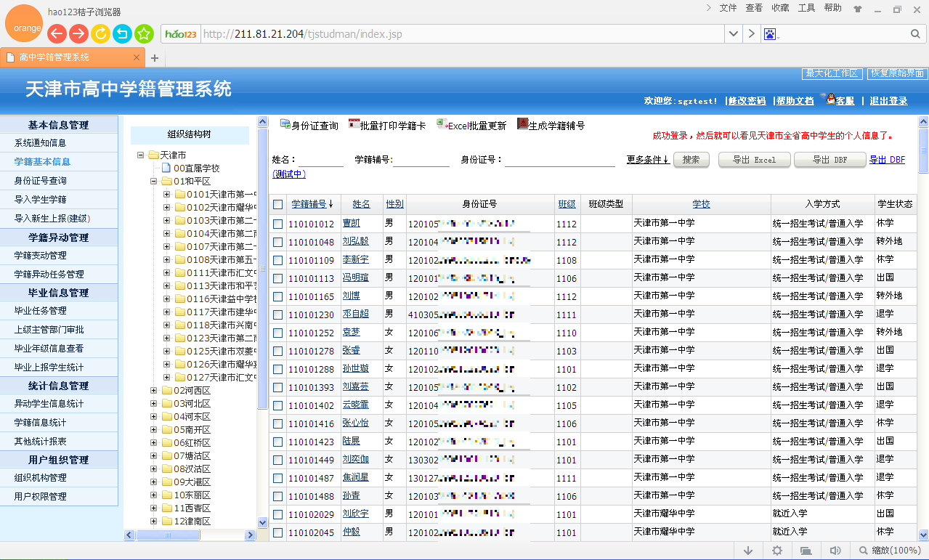Screen dimensions: 929x560
Task: Click the 修改密码 link
Action: pos(747,101)
